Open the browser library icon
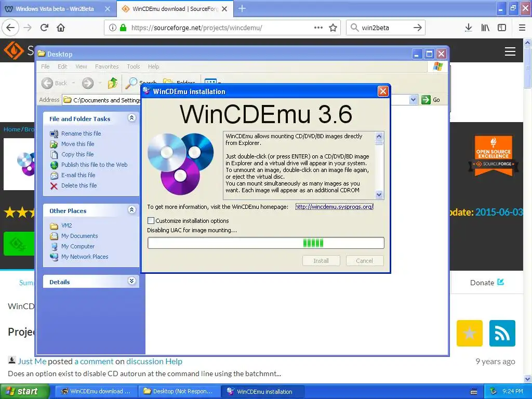This screenshot has height=399, width=532. click(x=485, y=28)
